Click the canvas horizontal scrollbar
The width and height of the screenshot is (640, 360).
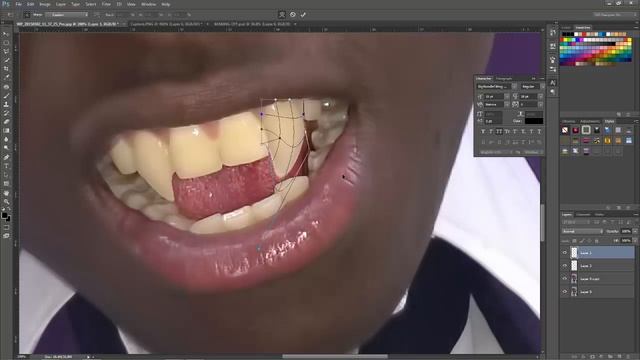click(x=335, y=356)
